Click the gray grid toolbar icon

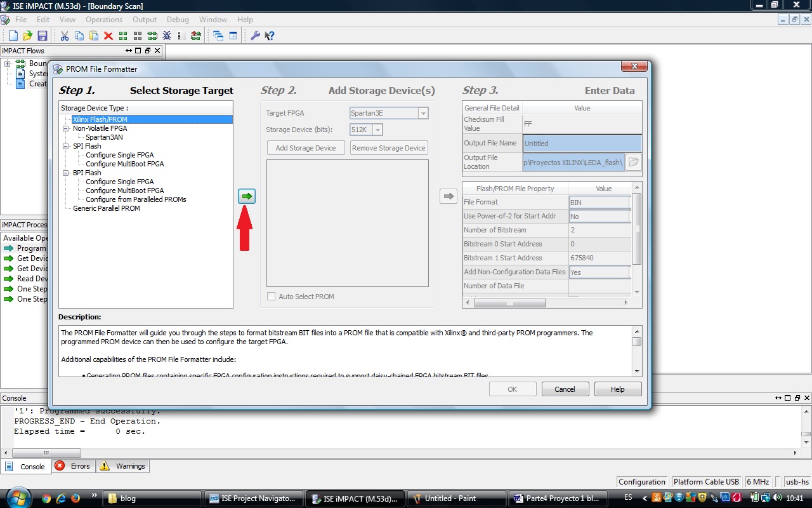click(x=138, y=36)
